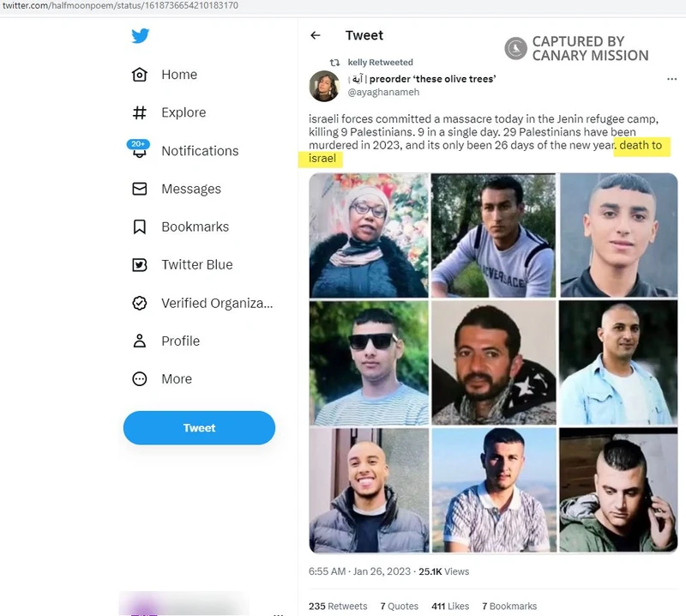Open the 7 Quotes link
The height and width of the screenshot is (616, 686).
pyautogui.click(x=399, y=606)
